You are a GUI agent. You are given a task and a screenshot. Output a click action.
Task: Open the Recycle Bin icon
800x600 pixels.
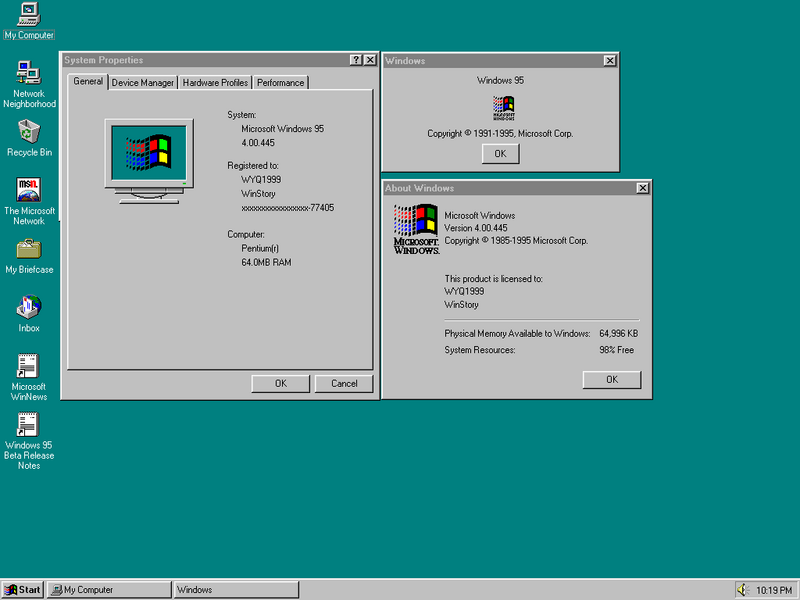tap(29, 131)
